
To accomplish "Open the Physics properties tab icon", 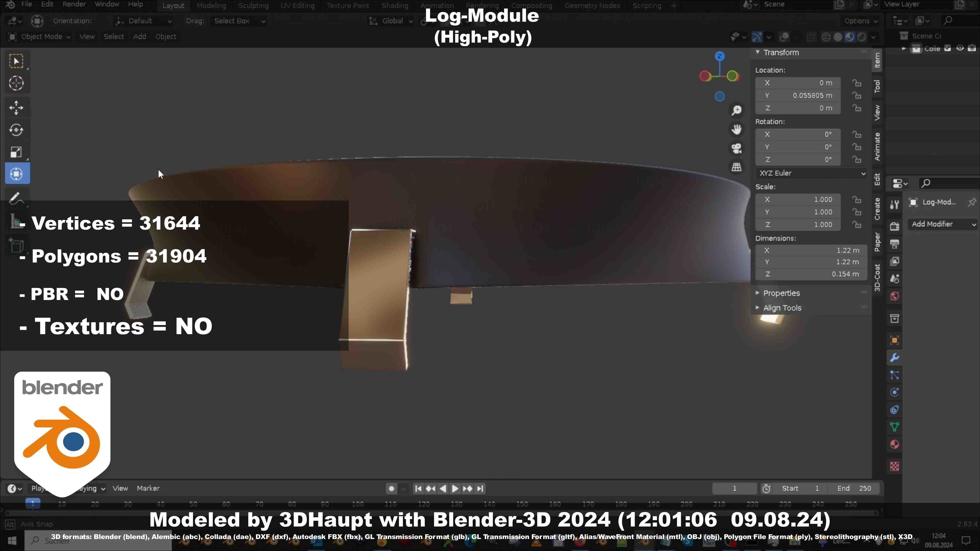I will coord(895,392).
